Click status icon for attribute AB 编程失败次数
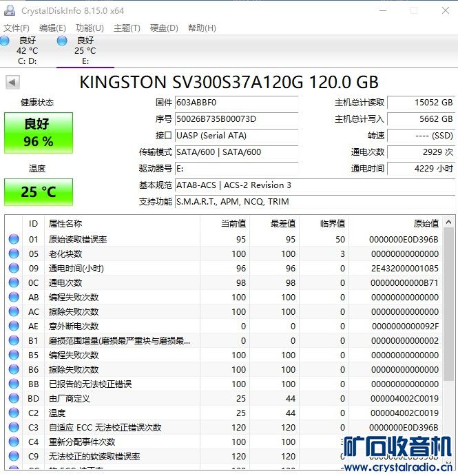 [14, 297]
